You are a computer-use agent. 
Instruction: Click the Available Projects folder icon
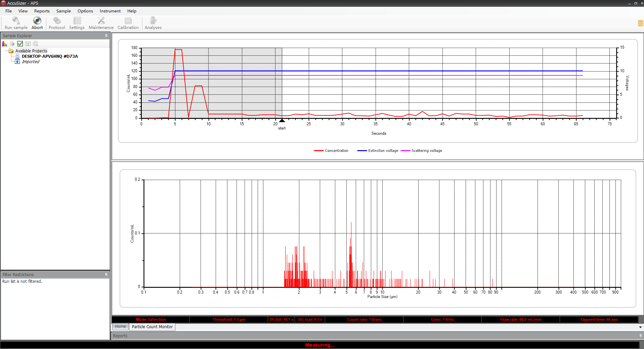[11, 51]
